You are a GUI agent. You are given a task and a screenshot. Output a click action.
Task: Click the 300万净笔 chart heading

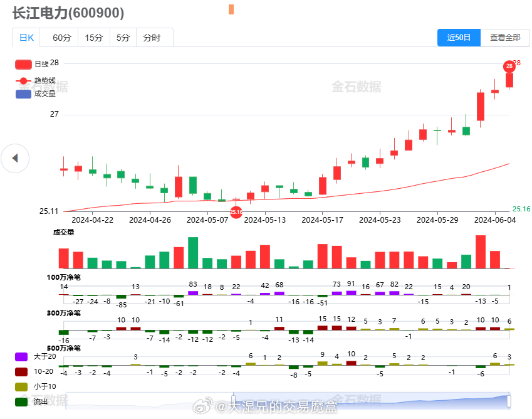[x=64, y=313]
